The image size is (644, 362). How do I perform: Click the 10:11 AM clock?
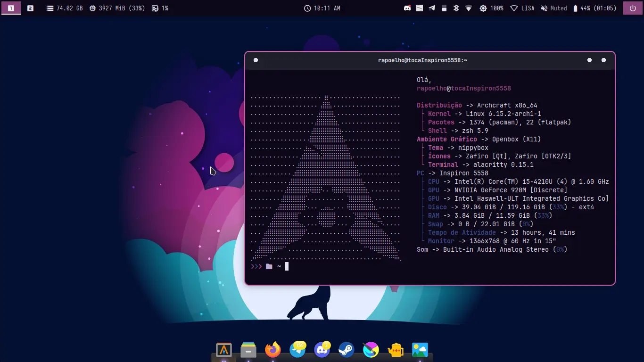pos(322,8)
